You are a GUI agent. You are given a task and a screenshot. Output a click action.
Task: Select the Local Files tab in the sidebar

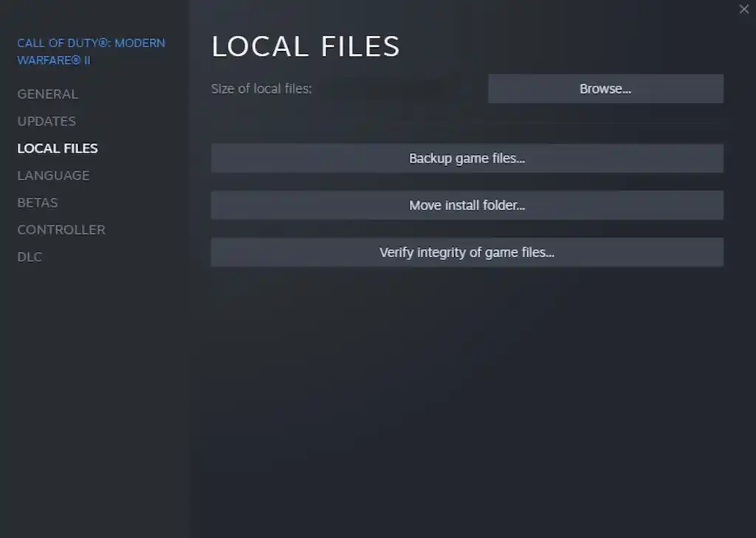click(x=58, y=148)
